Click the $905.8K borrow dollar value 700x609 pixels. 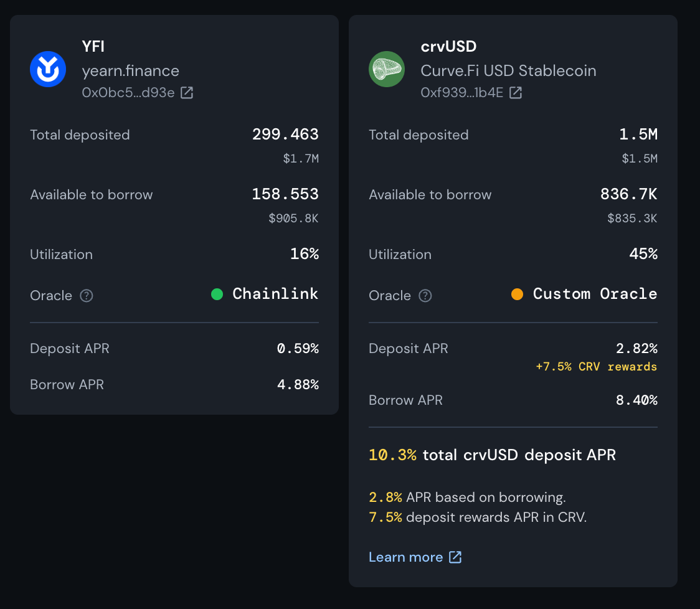293,219
